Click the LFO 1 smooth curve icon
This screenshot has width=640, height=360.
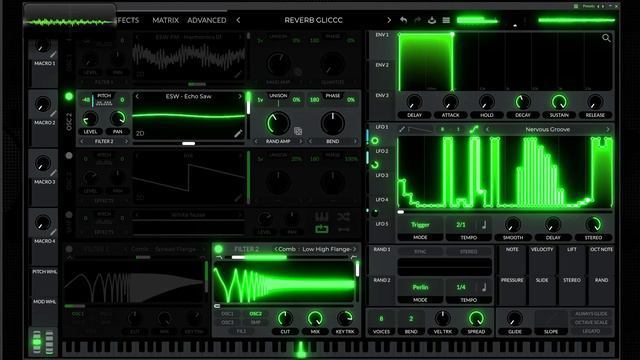click(473, 129)
